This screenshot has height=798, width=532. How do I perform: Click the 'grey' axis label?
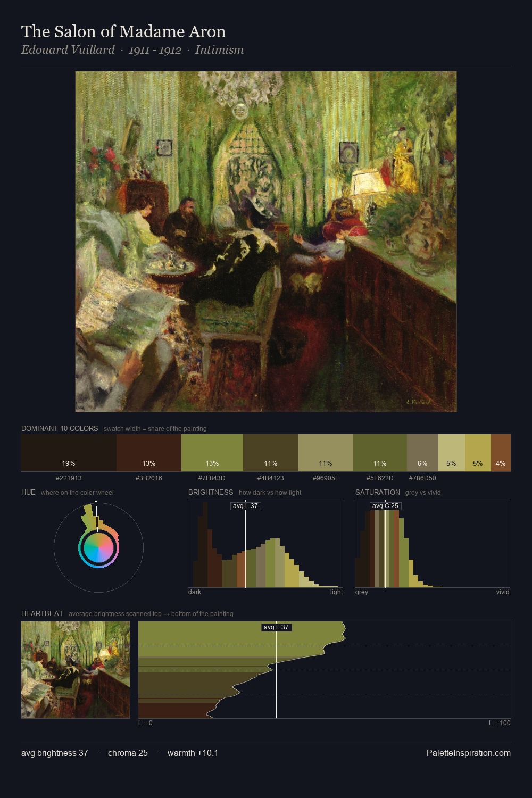point(362,592)
